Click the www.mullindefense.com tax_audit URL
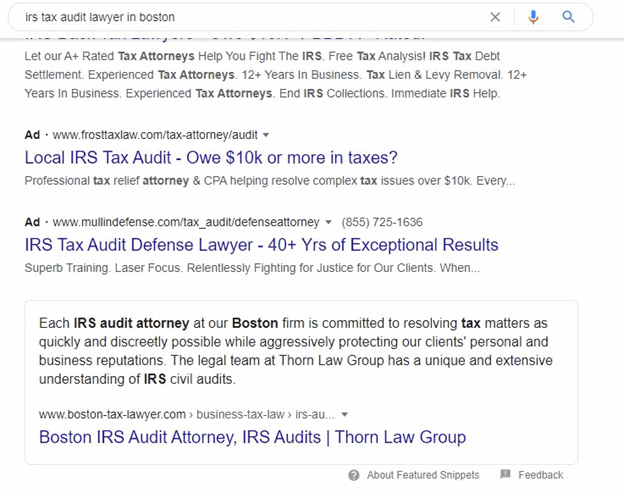 [186, 222]
